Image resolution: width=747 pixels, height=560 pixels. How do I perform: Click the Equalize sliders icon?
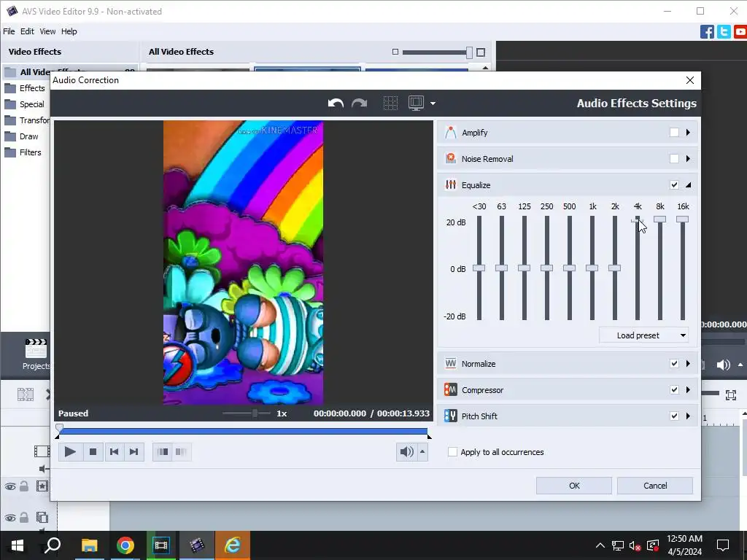tap(450, 184)
